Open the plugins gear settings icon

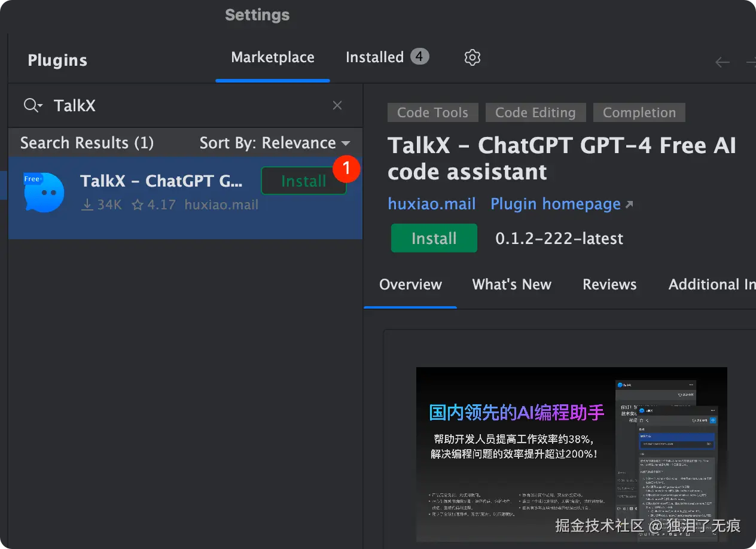pos(472,57)
